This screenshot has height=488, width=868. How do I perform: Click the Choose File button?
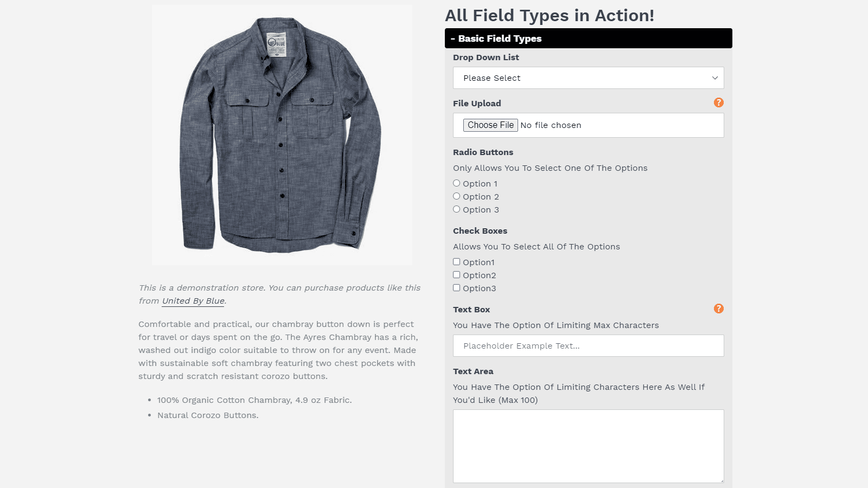[490, 125]
